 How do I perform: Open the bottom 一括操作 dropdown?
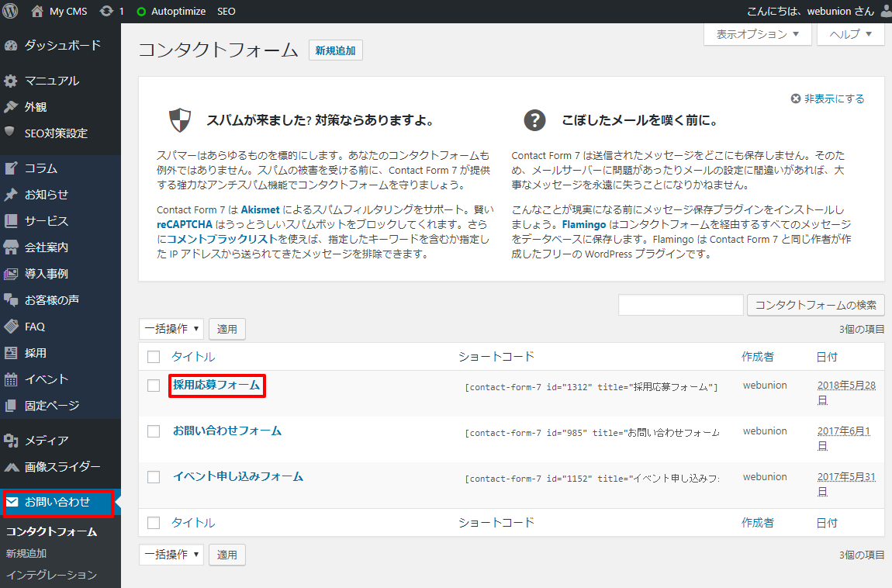(171, 555)
